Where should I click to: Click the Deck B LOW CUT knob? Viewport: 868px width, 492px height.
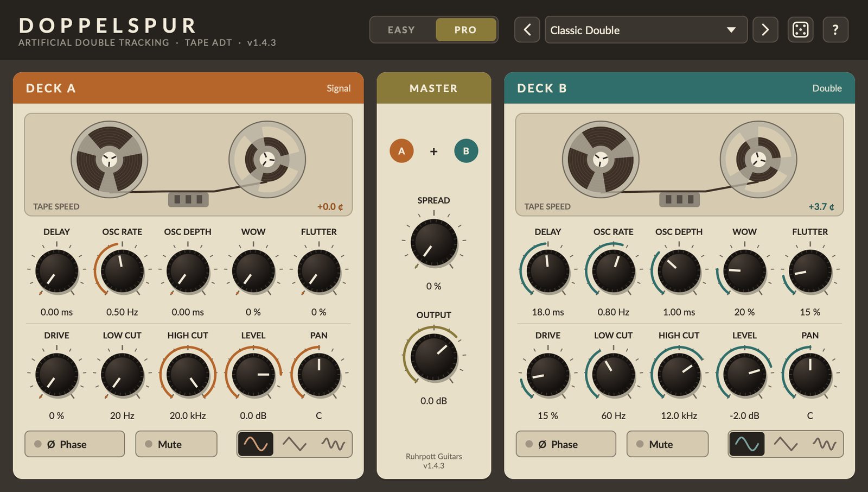614,374
